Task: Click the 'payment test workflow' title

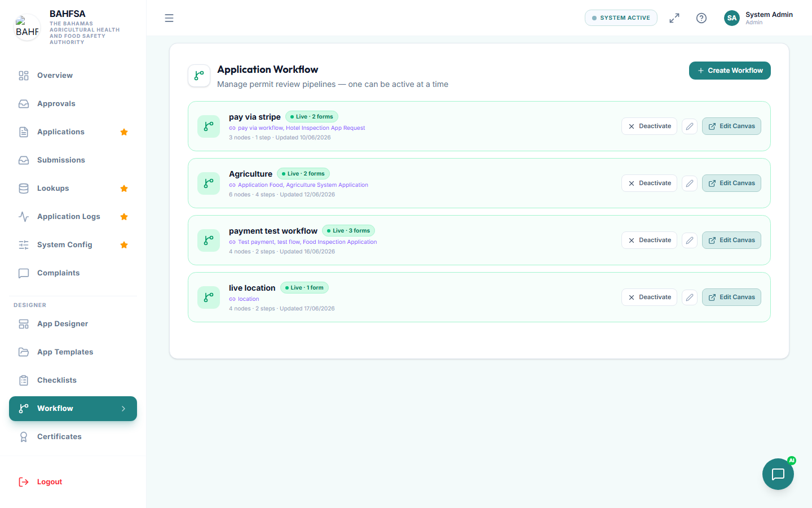Action: tap(273, 231)
